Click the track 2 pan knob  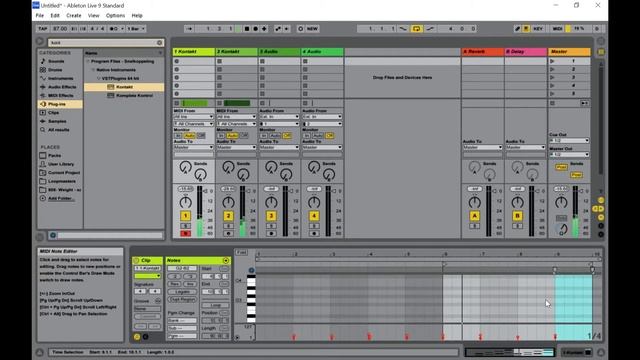[228, 202]
